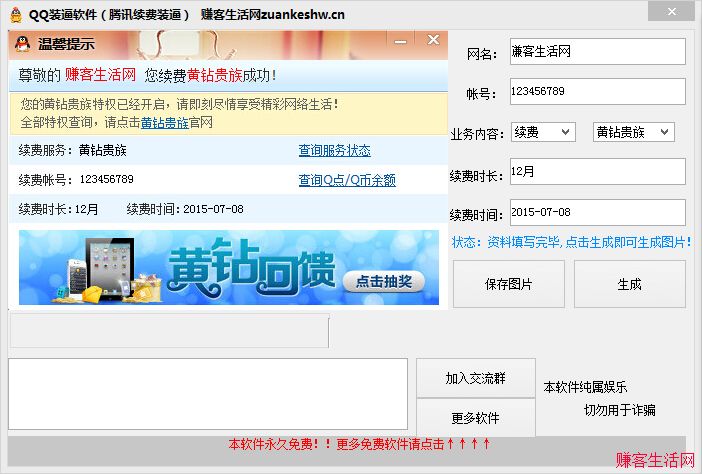702x474 pixels.
Task: Open the 续费 business type dropdown
Action: [543, 132]
